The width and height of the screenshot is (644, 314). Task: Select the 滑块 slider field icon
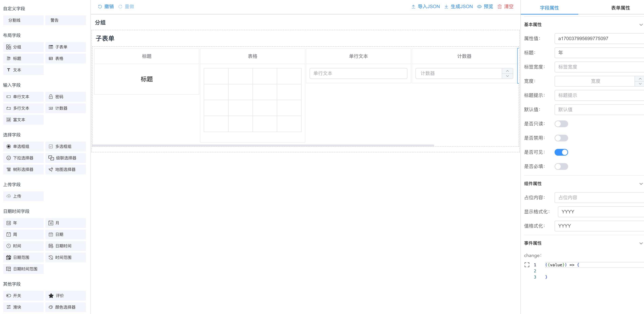click(x=8, y=307)
